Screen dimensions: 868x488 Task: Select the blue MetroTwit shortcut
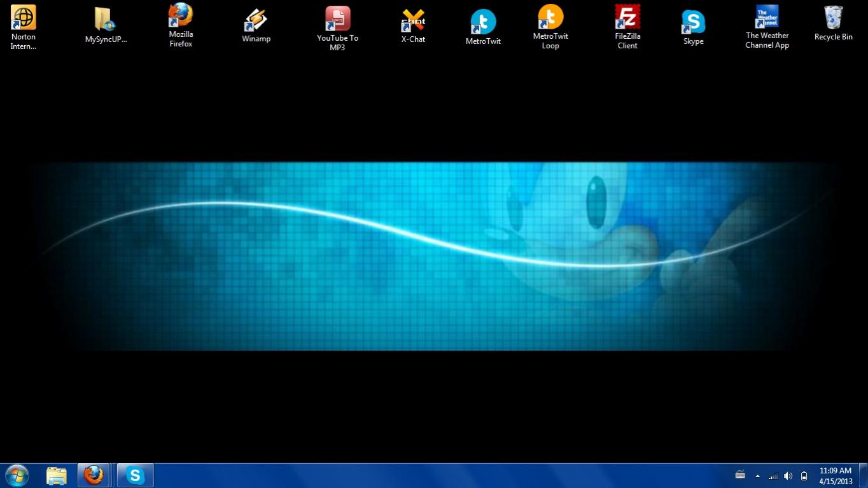click(483, 28)
